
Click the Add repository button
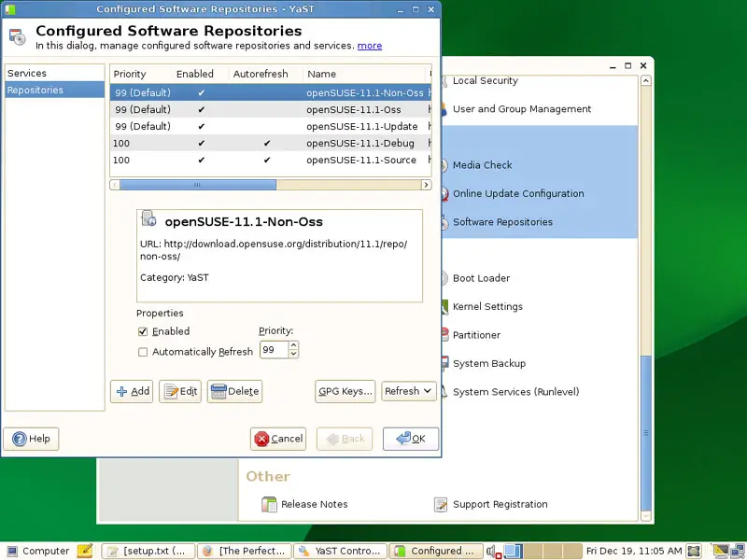132,391
